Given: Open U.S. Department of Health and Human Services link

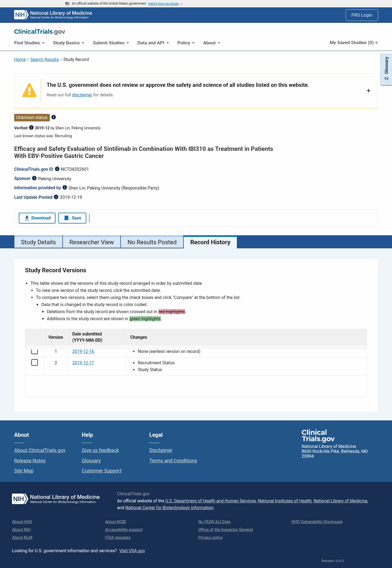Looking at the screenshot, I should [x=210, y=501].
